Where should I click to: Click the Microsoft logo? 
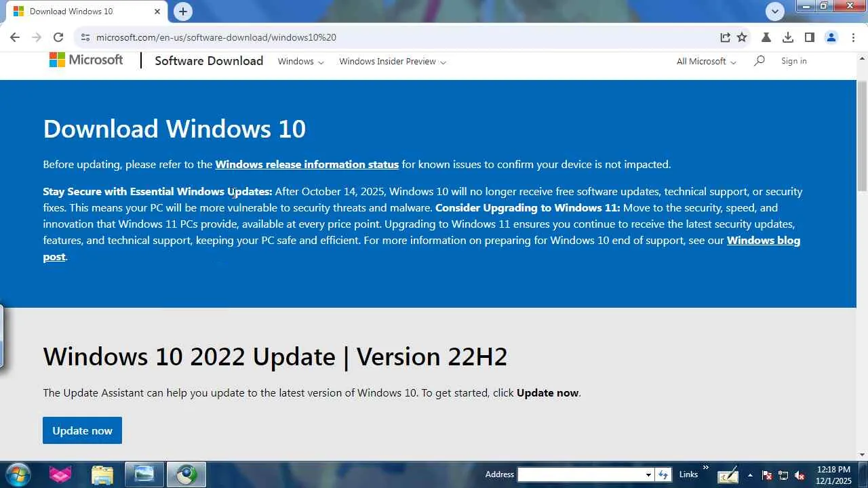86,60
